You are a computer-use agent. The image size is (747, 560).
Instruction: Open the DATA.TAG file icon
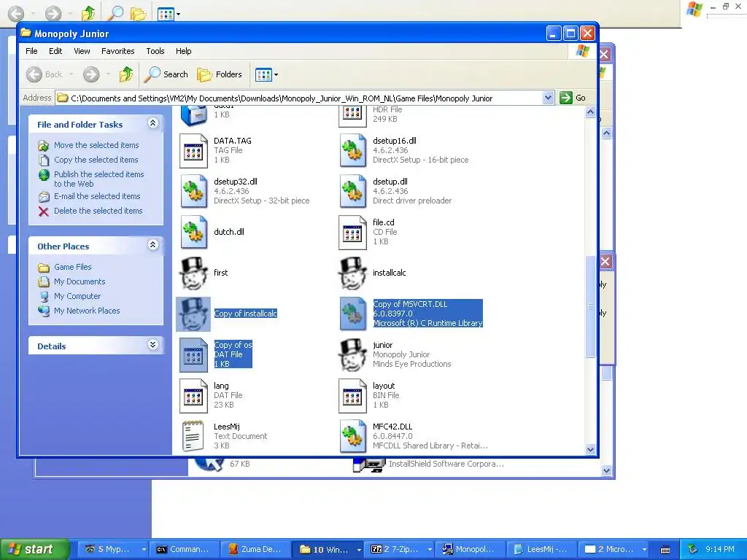coord(193,151)
